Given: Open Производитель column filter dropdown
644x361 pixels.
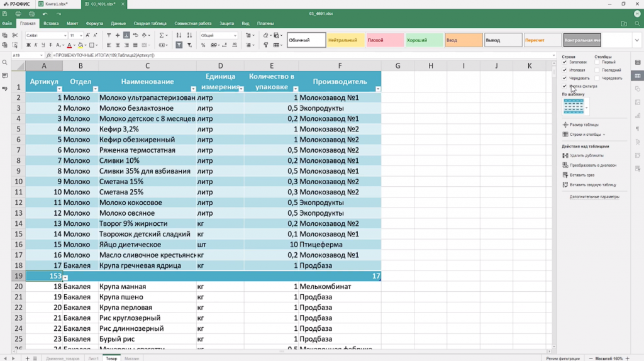Looking at the screenshot, I should pos(378,89).
